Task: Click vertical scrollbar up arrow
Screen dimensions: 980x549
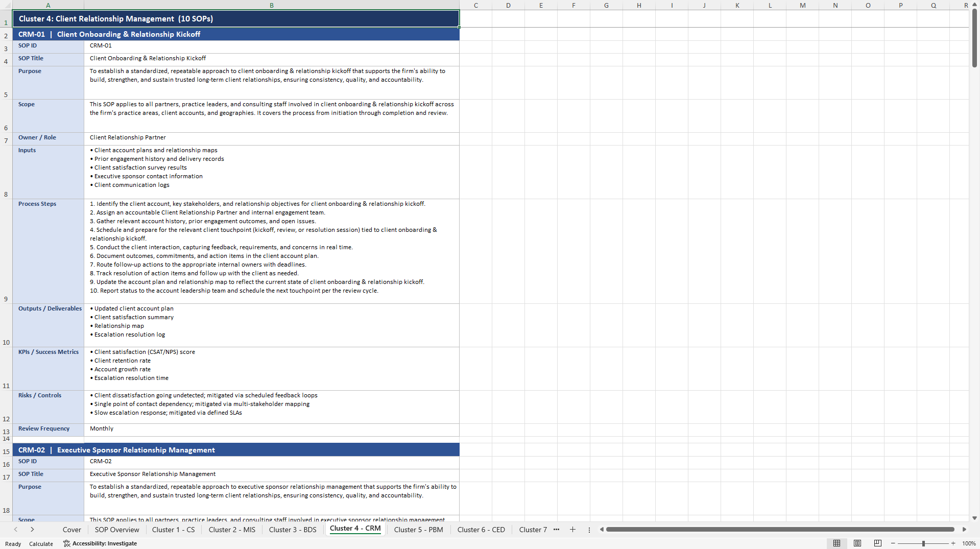Action: point(974,4)
